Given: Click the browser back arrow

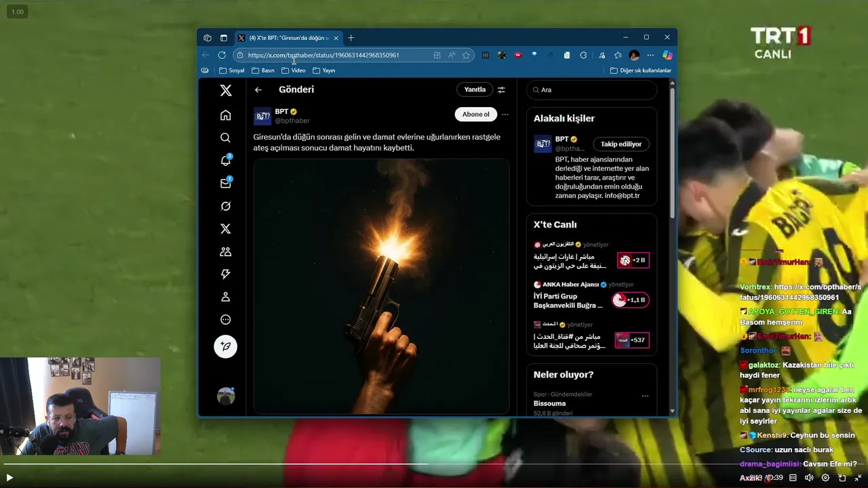Looking at the screenshot, I should click(206, 55).
